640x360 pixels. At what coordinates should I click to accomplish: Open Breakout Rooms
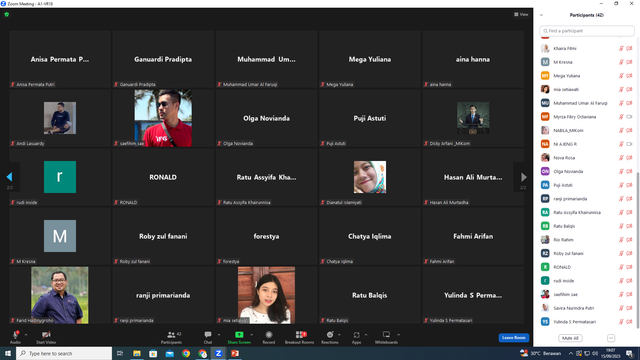tap(300, 337)
